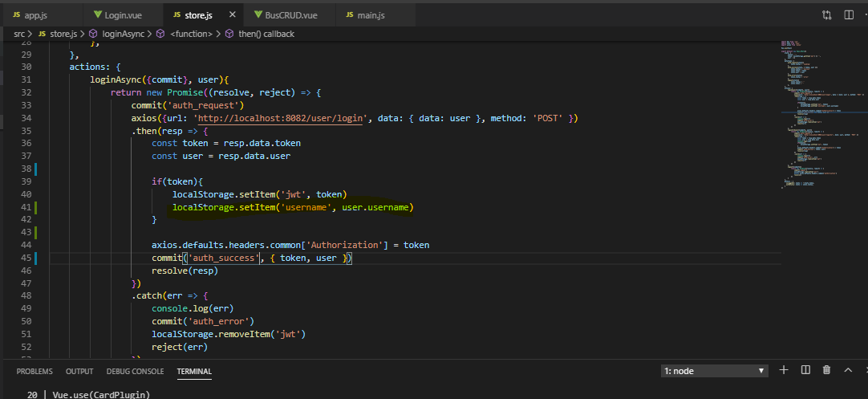Select the TERMINAL panel tab
This screenshot has width=868, height=399.
[x=194, y=371]
